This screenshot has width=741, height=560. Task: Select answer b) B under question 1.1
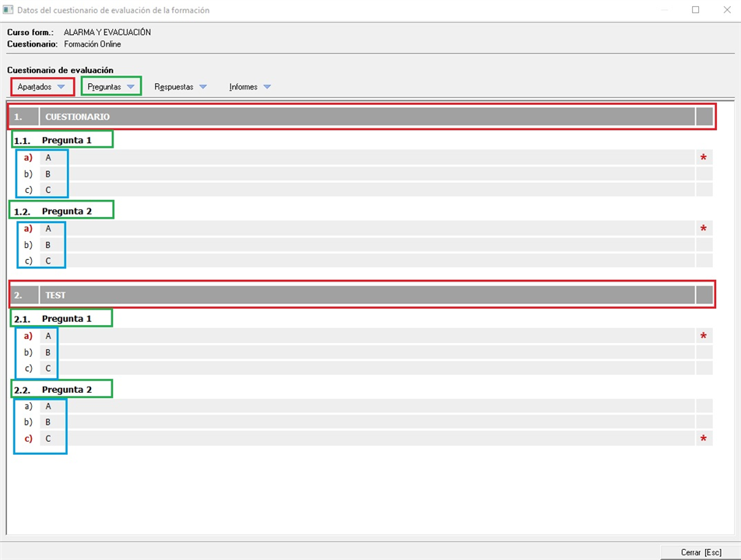pos(47,174)
